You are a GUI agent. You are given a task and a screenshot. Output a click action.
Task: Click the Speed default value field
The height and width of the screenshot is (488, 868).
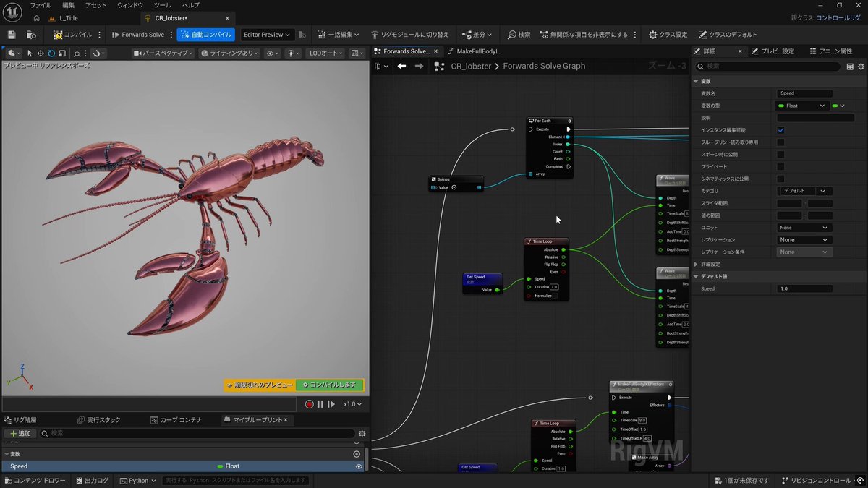click(x=804, y=289)
